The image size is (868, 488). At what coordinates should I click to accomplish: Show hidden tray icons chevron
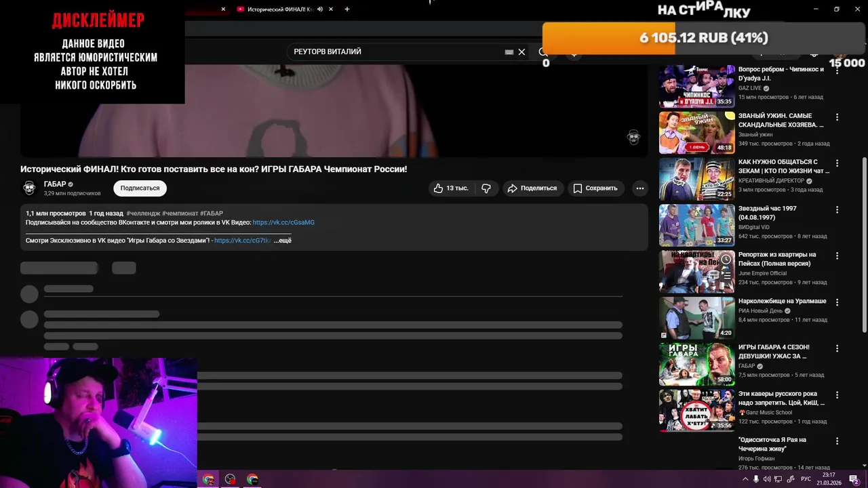click(746, 479)
